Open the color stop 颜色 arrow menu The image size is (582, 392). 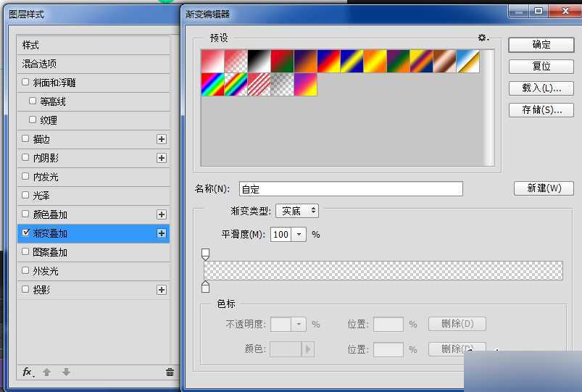pos(308,349)
